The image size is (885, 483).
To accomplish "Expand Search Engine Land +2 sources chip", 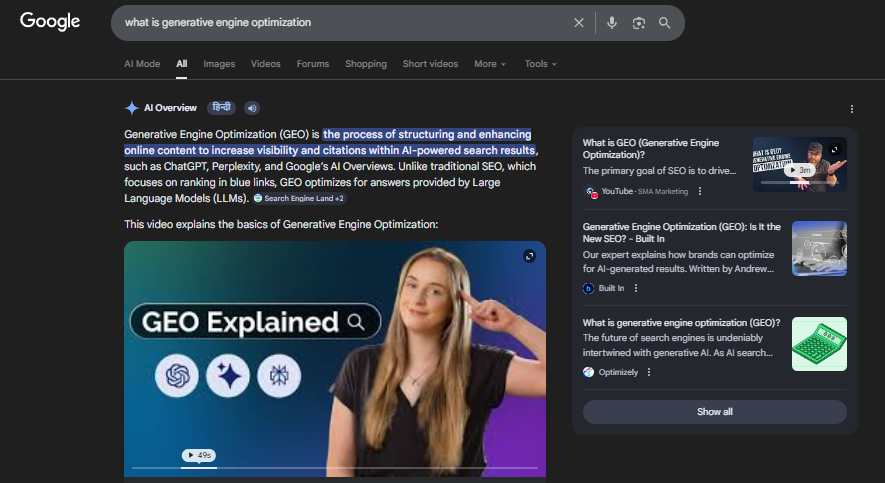I will 298,199.
